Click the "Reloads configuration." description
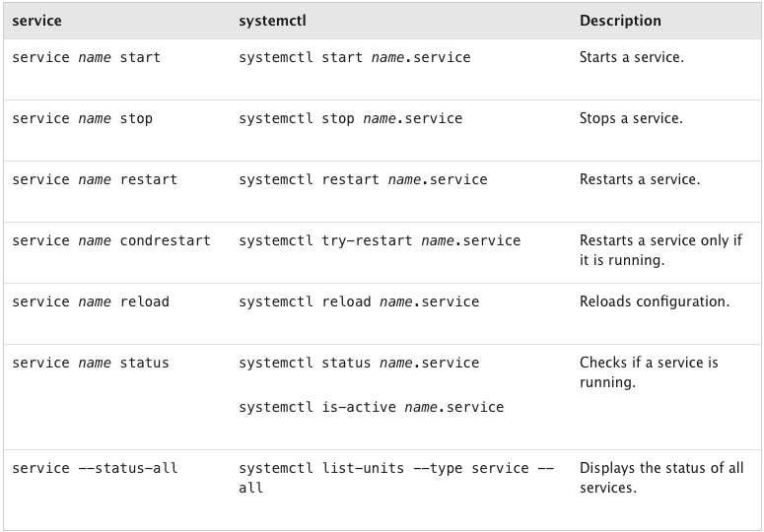The height and width of the screenshot is (532, 764). click(x=655, y=301)
